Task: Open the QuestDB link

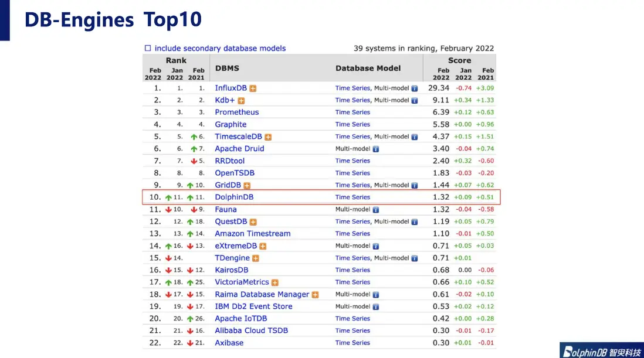Action: 231,221
